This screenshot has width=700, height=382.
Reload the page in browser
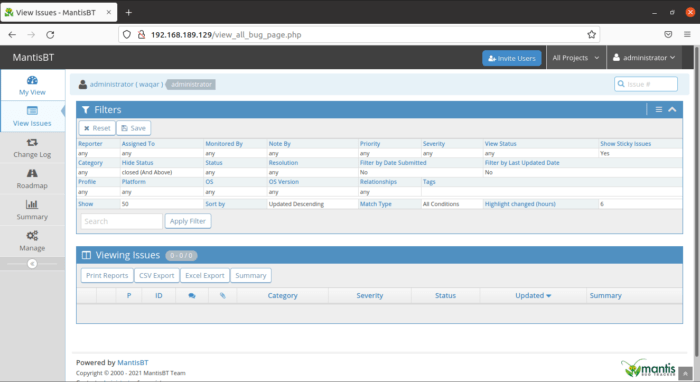(50, 35)
